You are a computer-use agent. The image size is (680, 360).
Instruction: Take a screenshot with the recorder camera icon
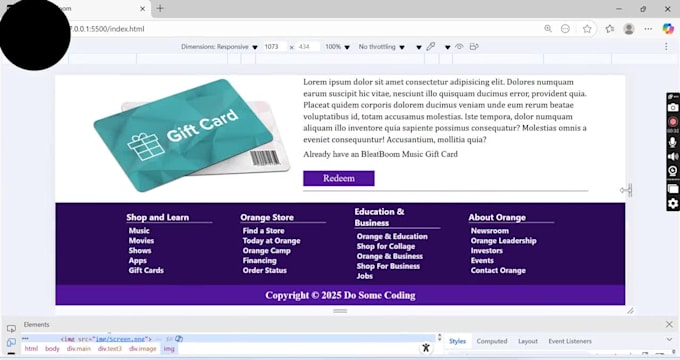[673, 107]
